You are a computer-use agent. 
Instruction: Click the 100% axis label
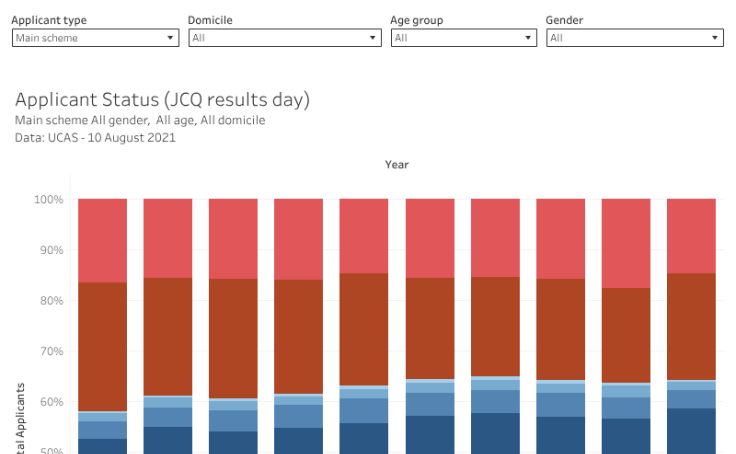tap(49, 200)
